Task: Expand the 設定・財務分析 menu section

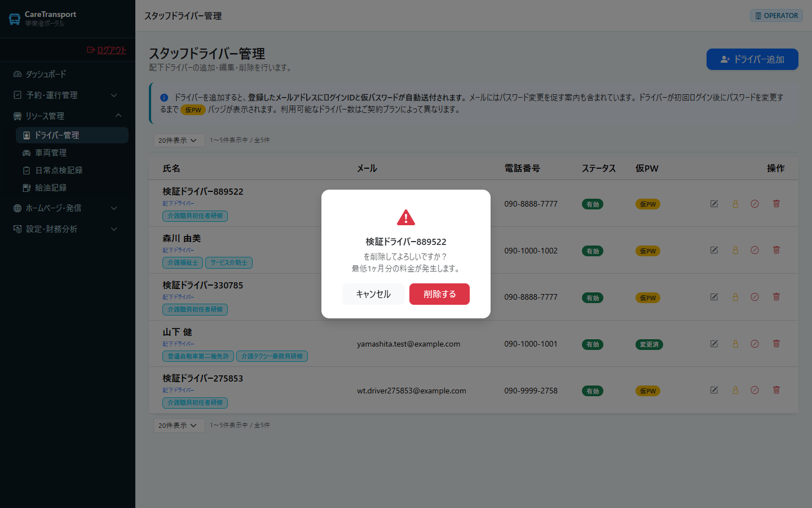Action: [x=68, y=229]
